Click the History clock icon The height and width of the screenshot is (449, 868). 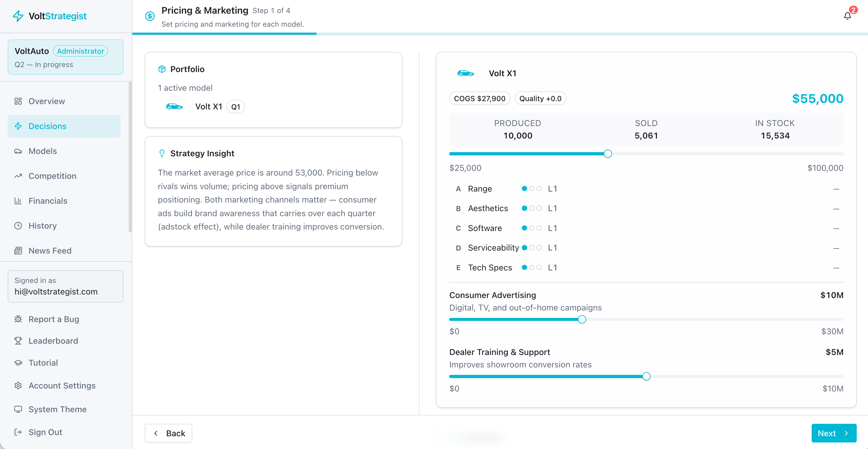(18, 226)
